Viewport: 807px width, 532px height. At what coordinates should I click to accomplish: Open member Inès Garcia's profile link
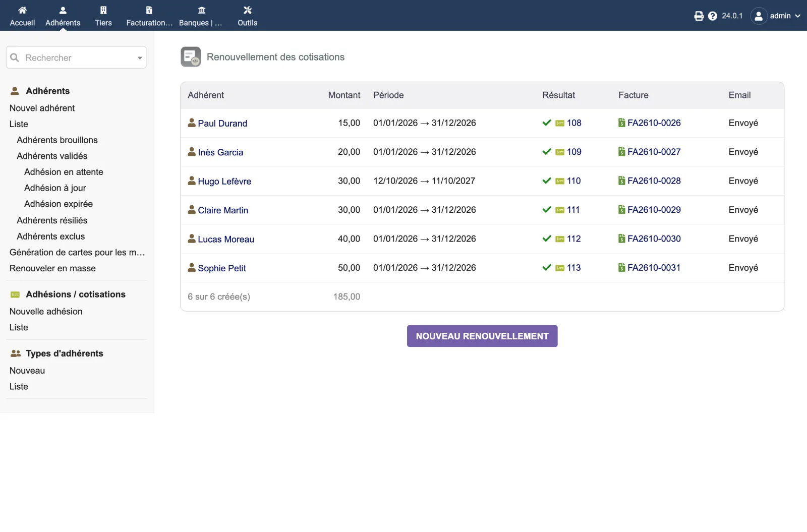click(220, 152)
